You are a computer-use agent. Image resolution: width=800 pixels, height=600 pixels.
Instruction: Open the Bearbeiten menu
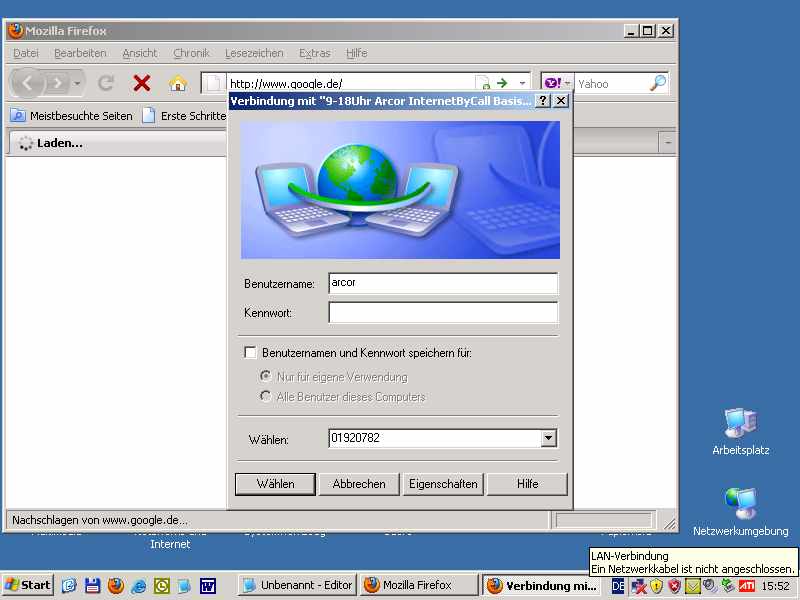pos(80,53)
